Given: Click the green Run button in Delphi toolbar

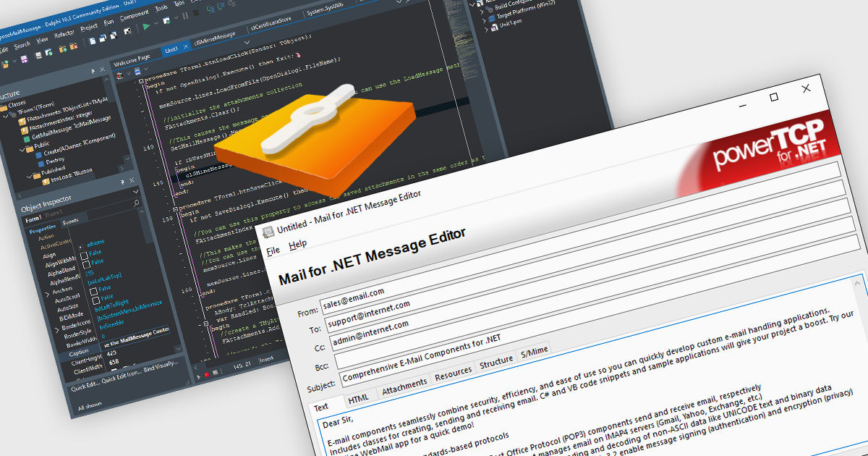Looking at the screenshot, I should tap(147, 27).
